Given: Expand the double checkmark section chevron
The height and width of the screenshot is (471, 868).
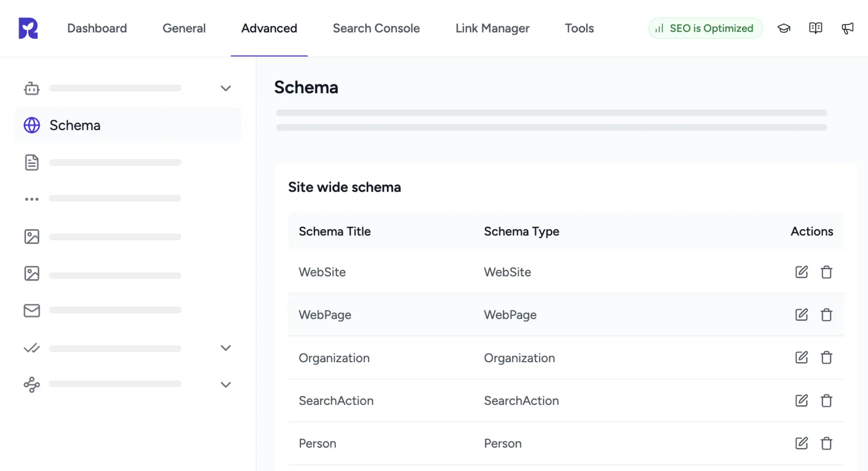Looking at the screenshot, I should click(226, 348).
